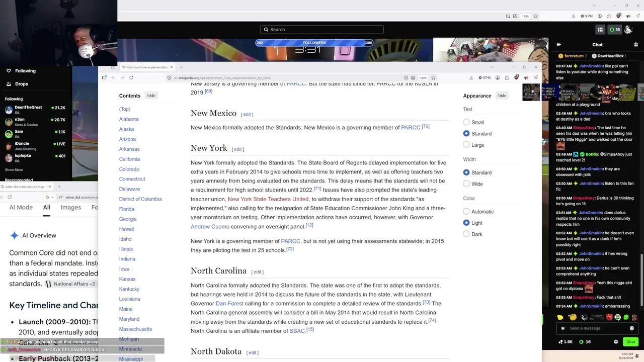
Task: Open the Dan Forest link
Action: (229, 304)
